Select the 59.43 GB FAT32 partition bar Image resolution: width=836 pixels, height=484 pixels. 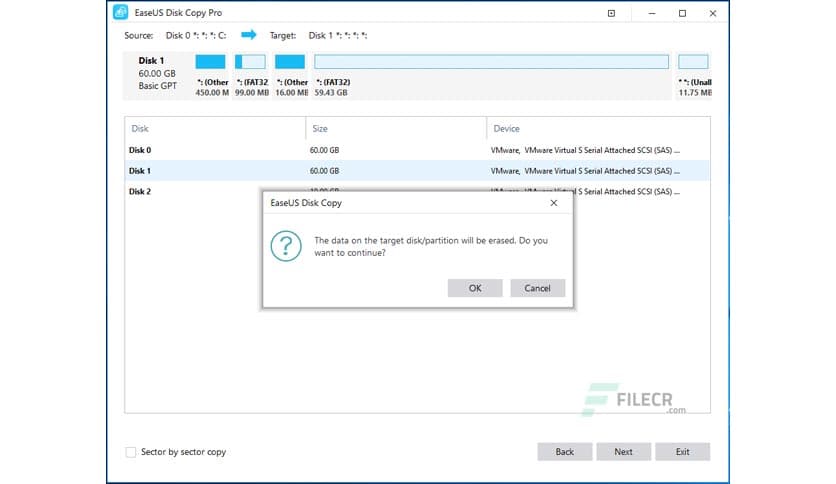coord(491,62)
